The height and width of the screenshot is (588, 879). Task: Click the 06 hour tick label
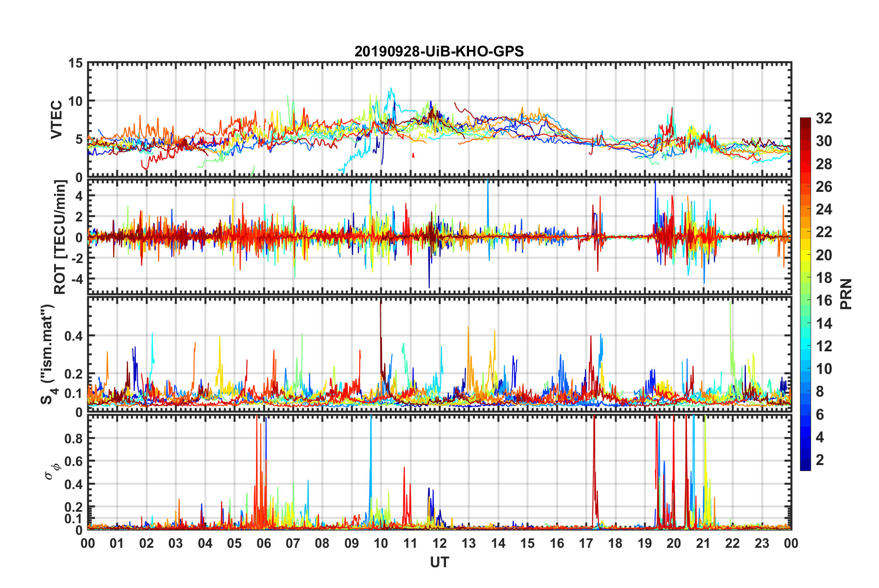pos(264,543)
